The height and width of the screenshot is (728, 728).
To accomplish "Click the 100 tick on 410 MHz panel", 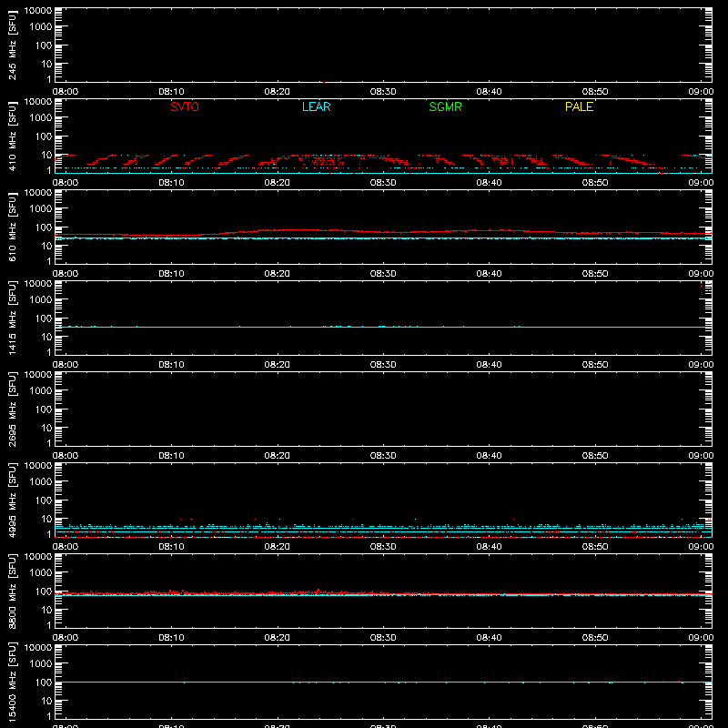I will click(x=44, y=136).
